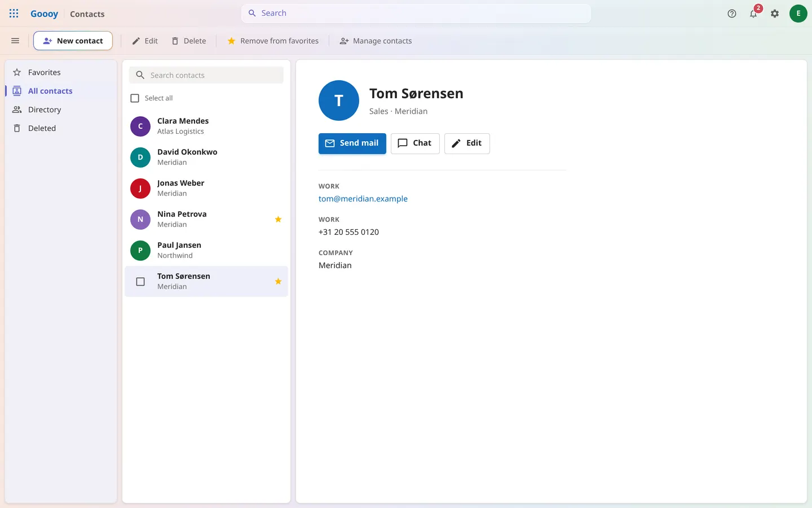Click in the top Search field
The height and width of the screenshot is (508, 812).
click(416, 13)
